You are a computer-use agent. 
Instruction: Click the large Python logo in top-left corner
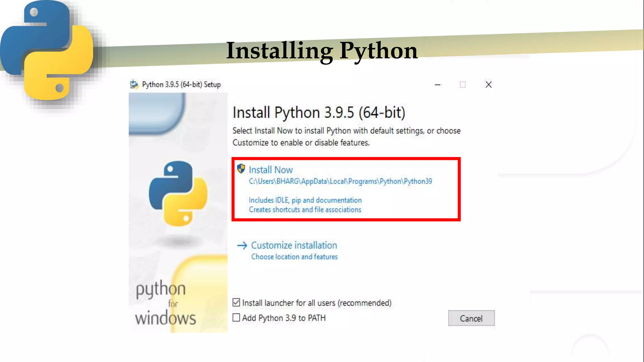click(x=47, y=50)
